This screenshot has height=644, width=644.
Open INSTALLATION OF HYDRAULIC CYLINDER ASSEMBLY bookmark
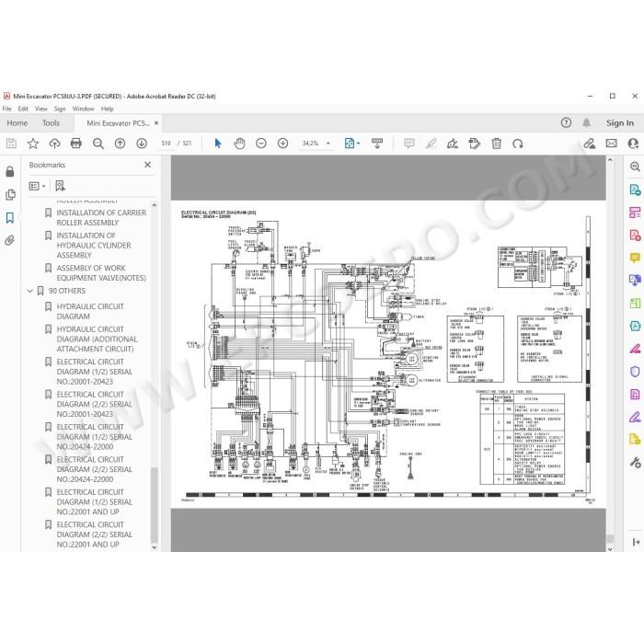[94, 246]
